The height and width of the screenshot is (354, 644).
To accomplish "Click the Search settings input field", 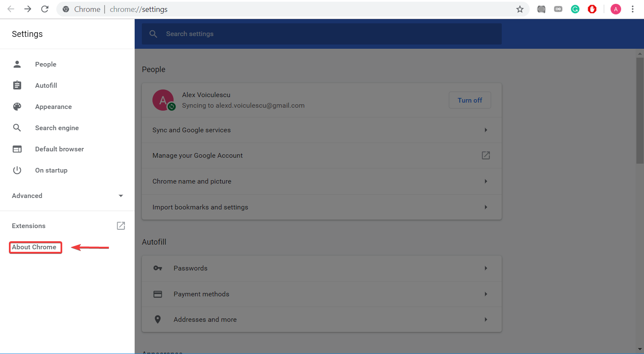I will [x=322, y=34].
